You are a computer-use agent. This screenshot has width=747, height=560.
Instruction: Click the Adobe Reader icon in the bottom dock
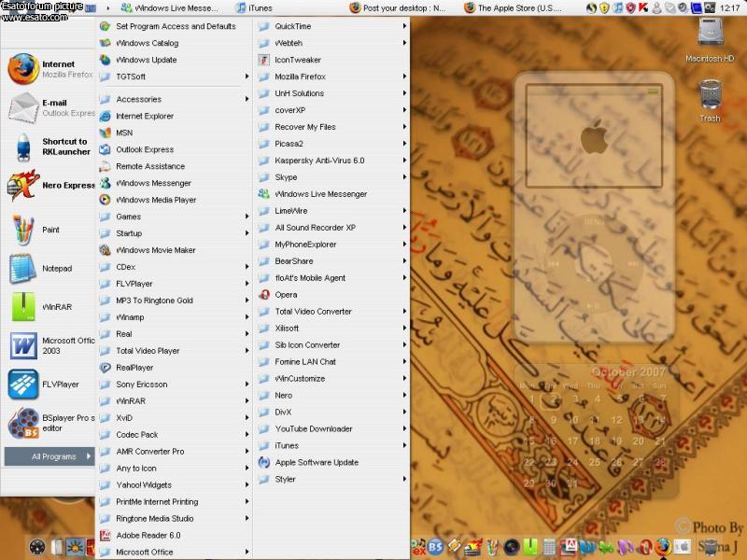569,547
